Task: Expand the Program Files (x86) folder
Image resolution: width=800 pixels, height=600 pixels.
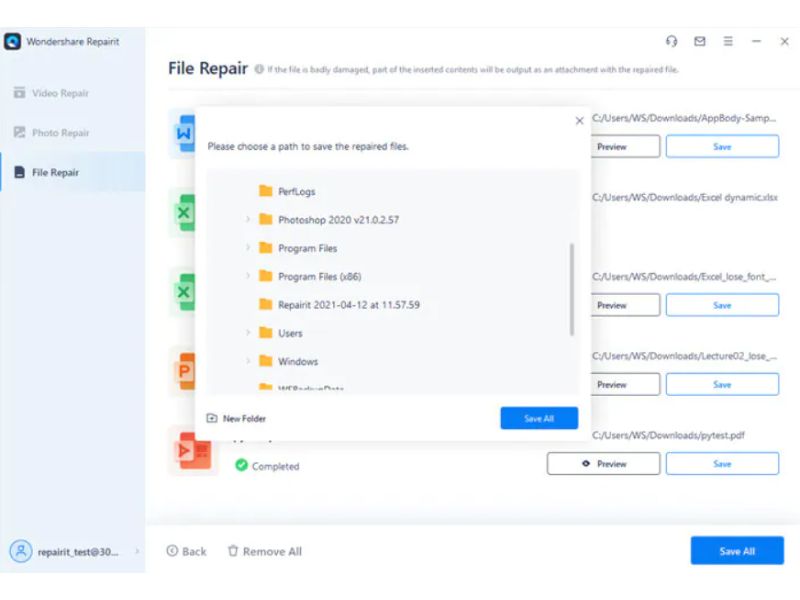Action: (x=248, y=276)
